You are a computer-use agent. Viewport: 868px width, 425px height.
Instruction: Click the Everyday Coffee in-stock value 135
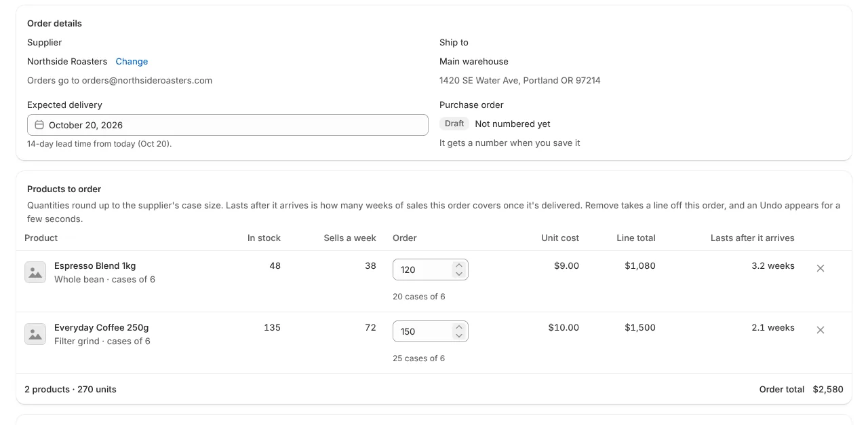point(272,327)
